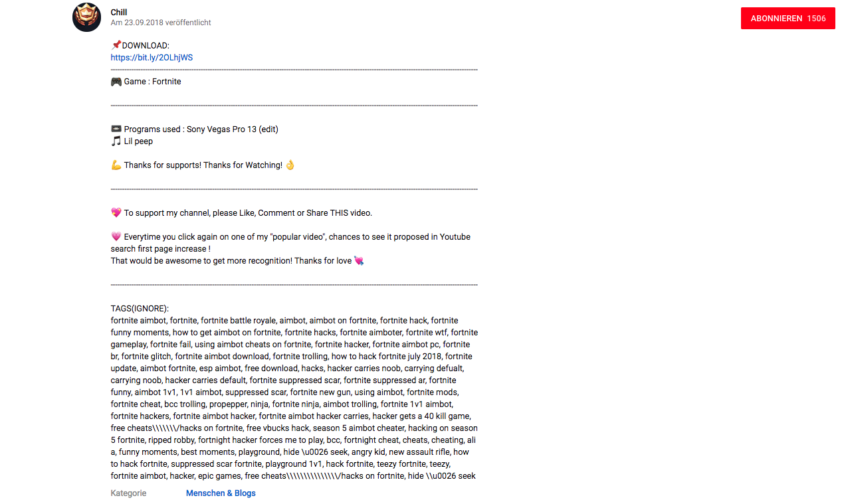
Task: Click the OK hand emoji after Watching
Action: pyautogui.click(x=290, y=165)
